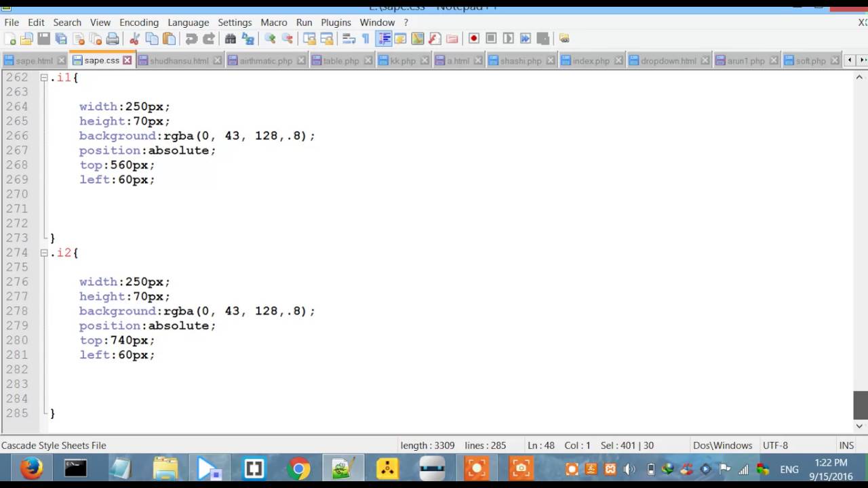The width and height of the screenshot is (868, 488).
Task: Click the Copy toolbar icon
Action: click(152, 39)
